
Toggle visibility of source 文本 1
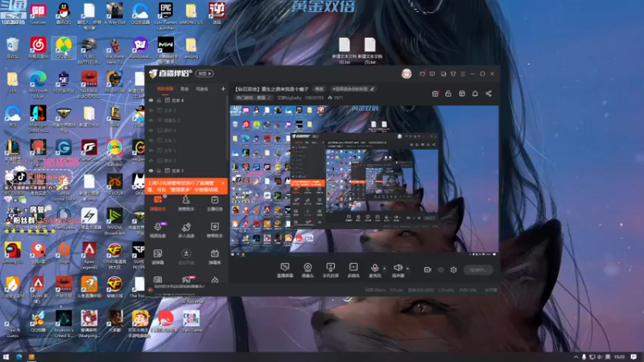point(151,171)
